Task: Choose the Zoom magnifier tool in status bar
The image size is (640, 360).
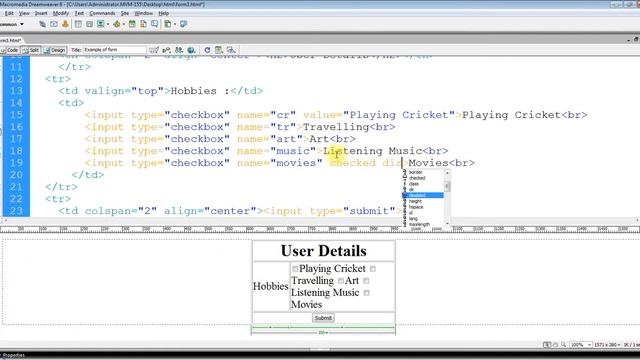Action: point(563,345)
